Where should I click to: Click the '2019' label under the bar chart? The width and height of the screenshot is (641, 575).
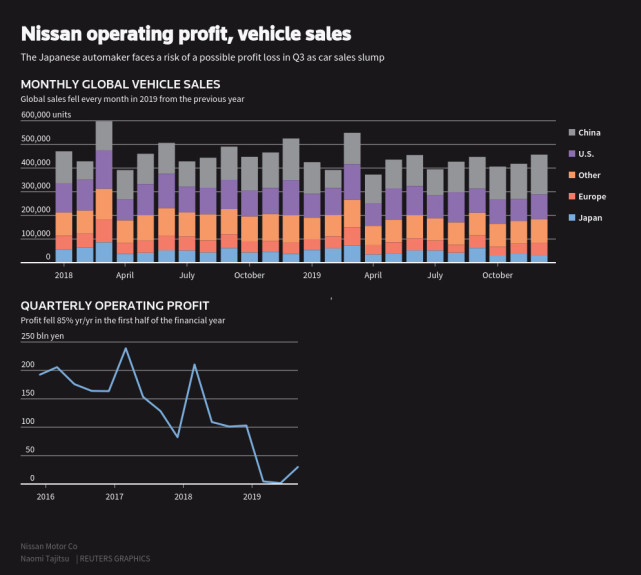(312, 275)
